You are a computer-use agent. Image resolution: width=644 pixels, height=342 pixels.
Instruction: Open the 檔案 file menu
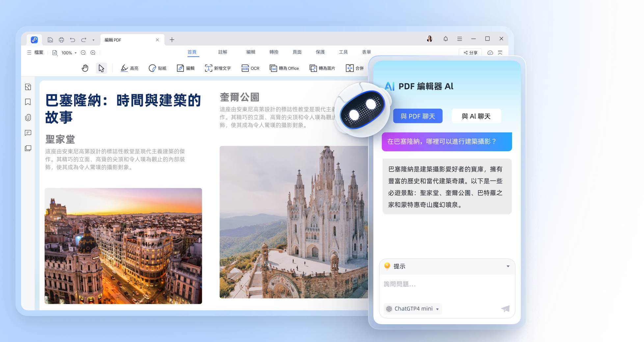tap(35, 52)
